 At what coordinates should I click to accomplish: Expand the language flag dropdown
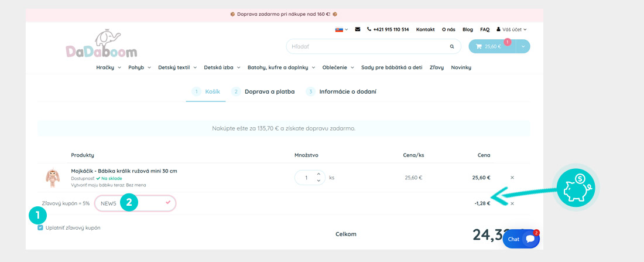[341, 29]
